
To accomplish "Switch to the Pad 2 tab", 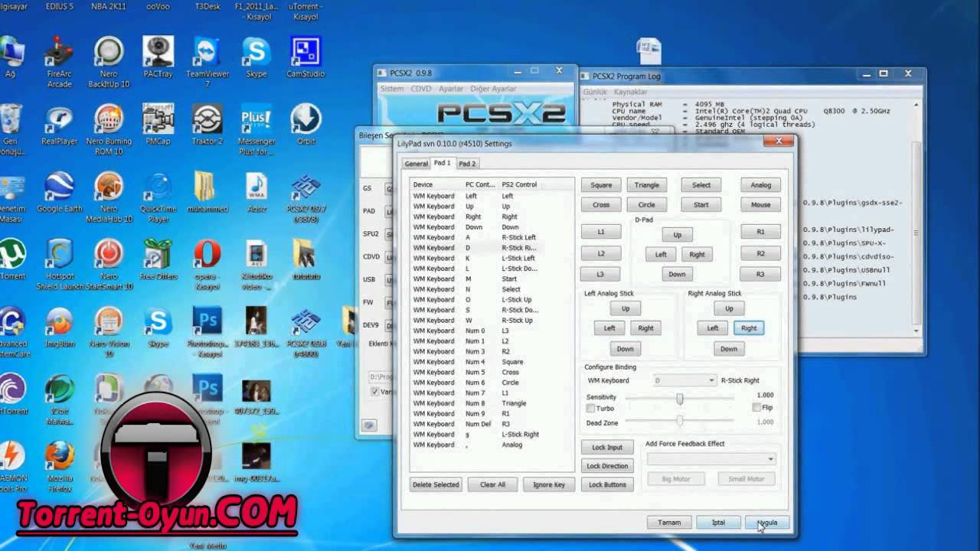I will 467,164.
